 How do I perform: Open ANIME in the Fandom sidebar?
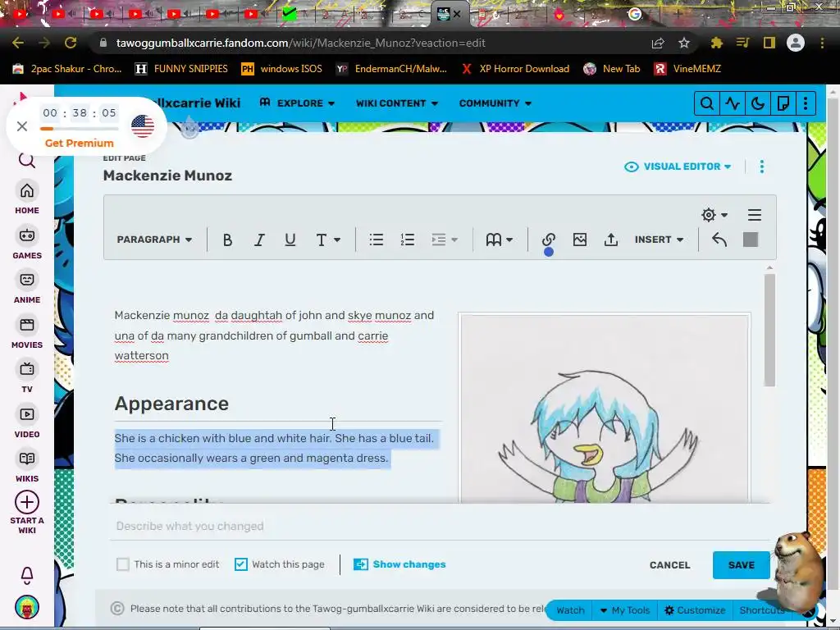pos(27,288)
